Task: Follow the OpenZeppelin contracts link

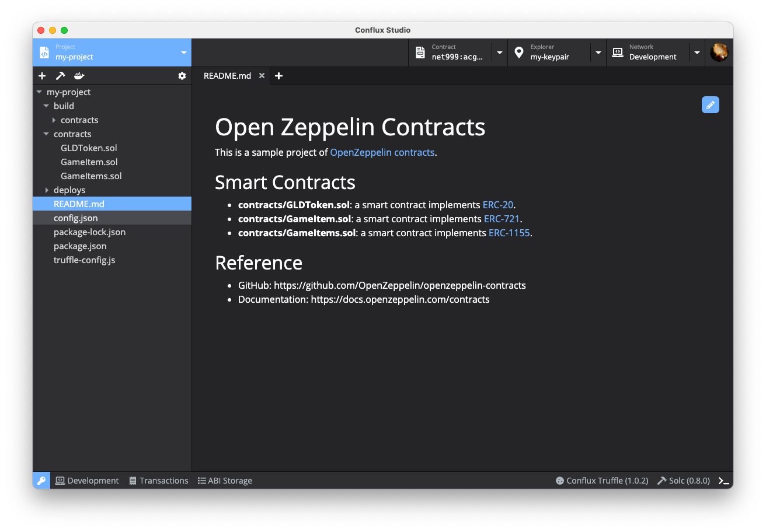Action: pos(382,152)
